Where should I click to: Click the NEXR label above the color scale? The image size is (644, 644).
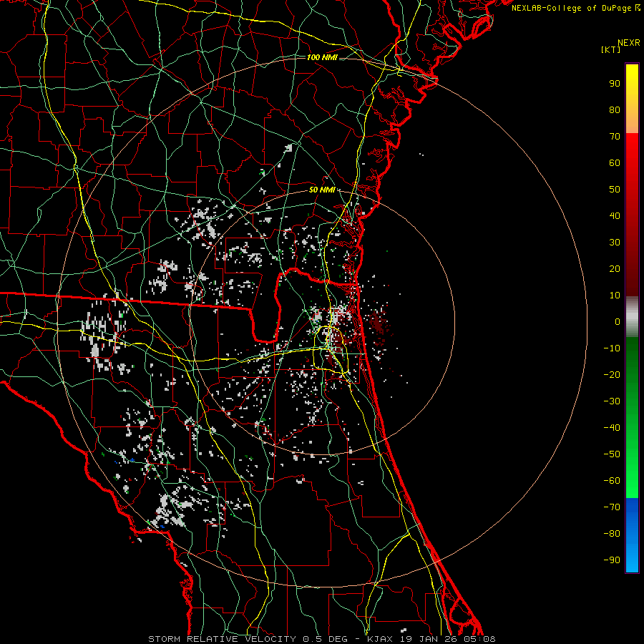(628, 42)
